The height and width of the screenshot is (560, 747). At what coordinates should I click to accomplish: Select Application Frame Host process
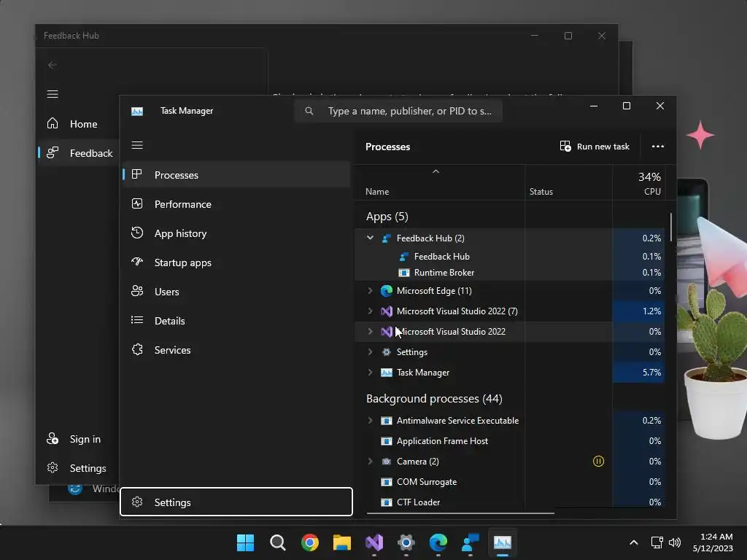(x=509, y=441)
